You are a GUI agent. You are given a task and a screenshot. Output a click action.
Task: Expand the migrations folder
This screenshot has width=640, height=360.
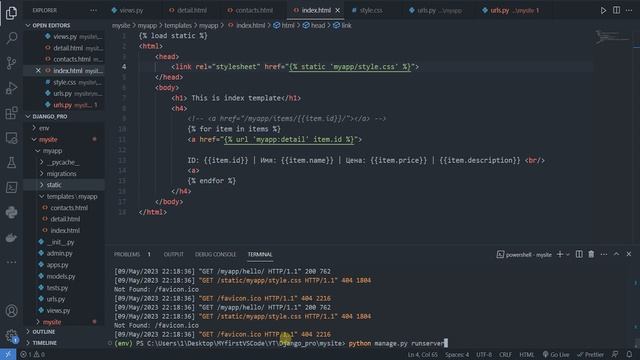(61, 174)
